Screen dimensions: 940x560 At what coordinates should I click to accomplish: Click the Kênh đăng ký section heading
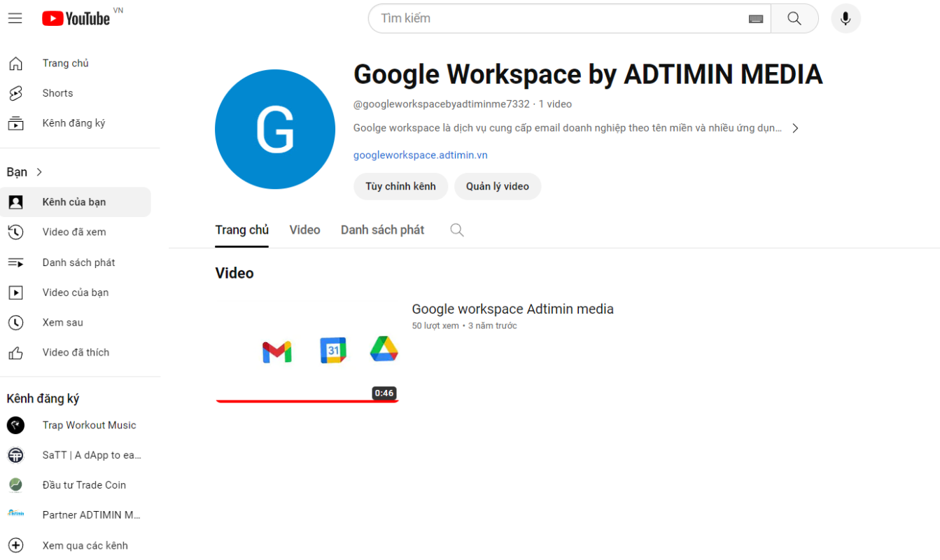click(x=43, y=399)
